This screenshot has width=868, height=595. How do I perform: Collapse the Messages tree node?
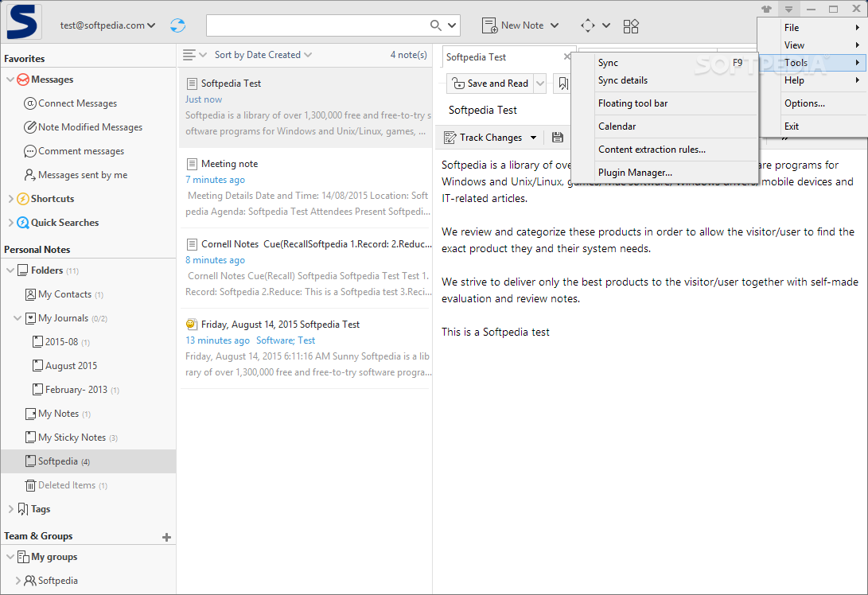[x=10, y=80]
